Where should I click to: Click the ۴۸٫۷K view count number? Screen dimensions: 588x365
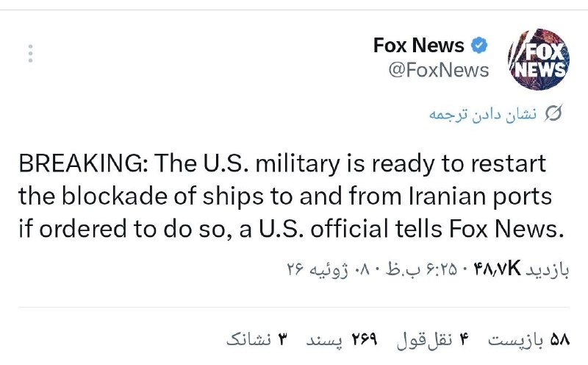(x=497, y=269)
